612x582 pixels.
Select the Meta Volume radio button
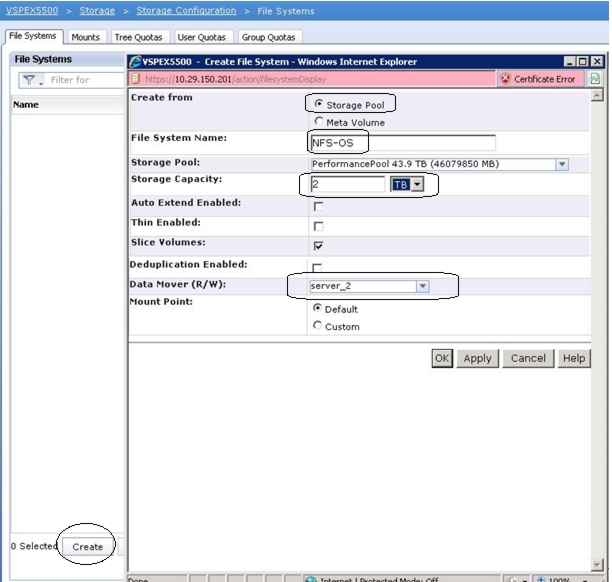click(319, 121)
